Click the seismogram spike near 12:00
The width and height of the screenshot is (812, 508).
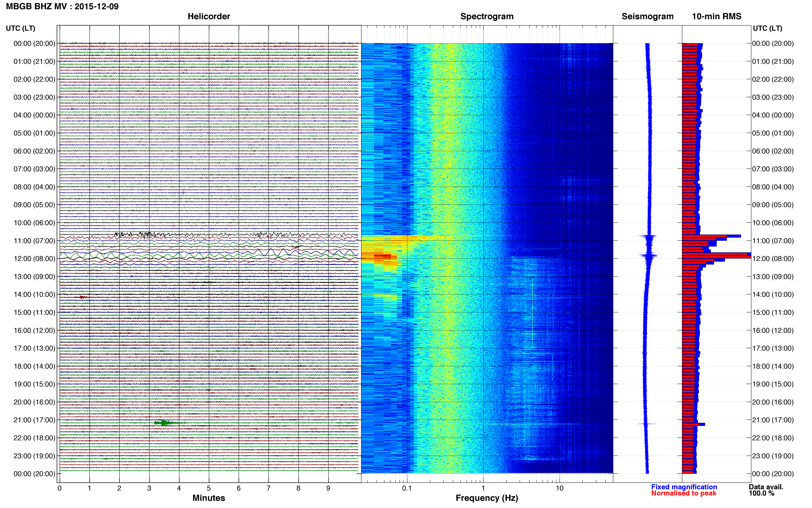click(649, 256)
